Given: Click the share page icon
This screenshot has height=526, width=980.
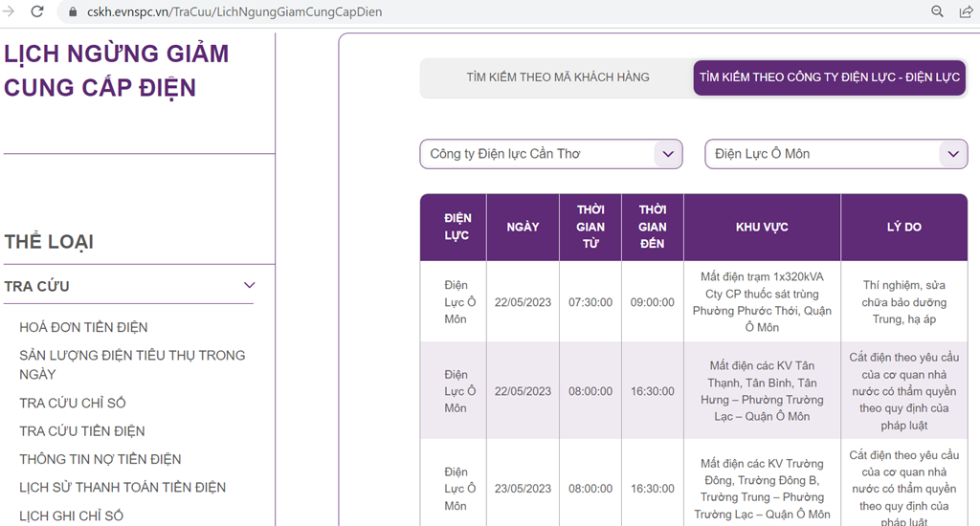Looking at the screenshot, I should pos(967,11).
